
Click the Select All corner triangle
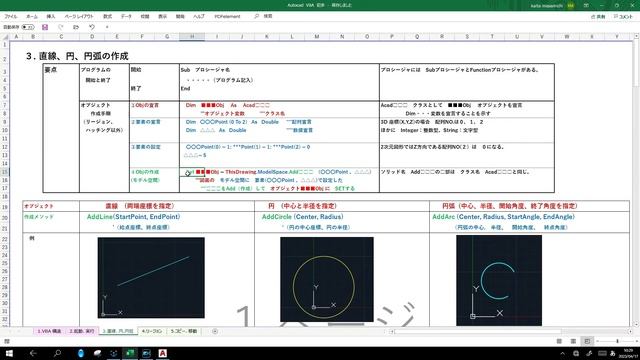(x=5, y=37)
